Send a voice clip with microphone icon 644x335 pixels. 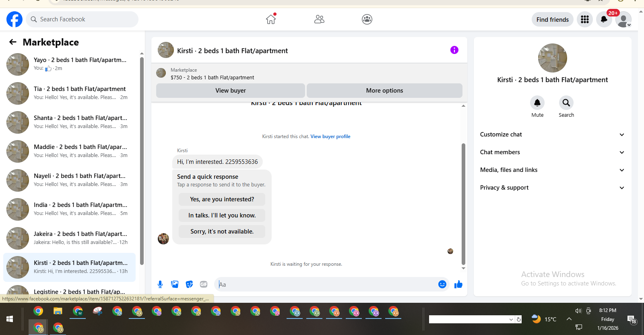[160, 284]
